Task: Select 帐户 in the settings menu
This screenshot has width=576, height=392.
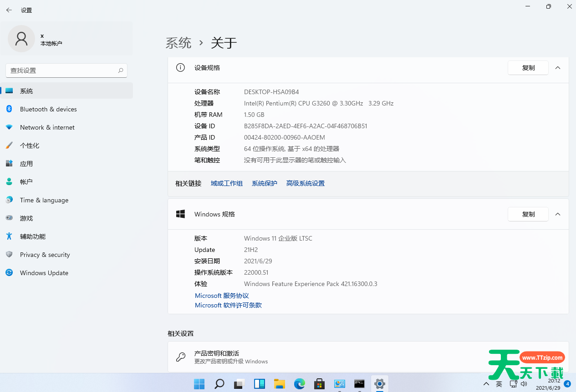Action: tap(26, 182)
